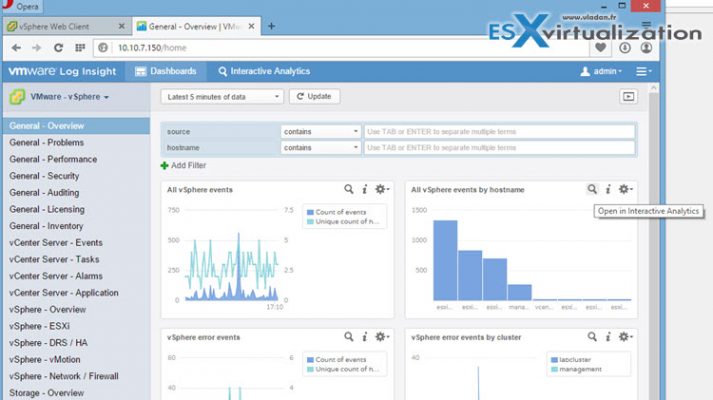Show info for events by hostname widget
The width and height of the screenshot is (713, 400).
(608, 189)
